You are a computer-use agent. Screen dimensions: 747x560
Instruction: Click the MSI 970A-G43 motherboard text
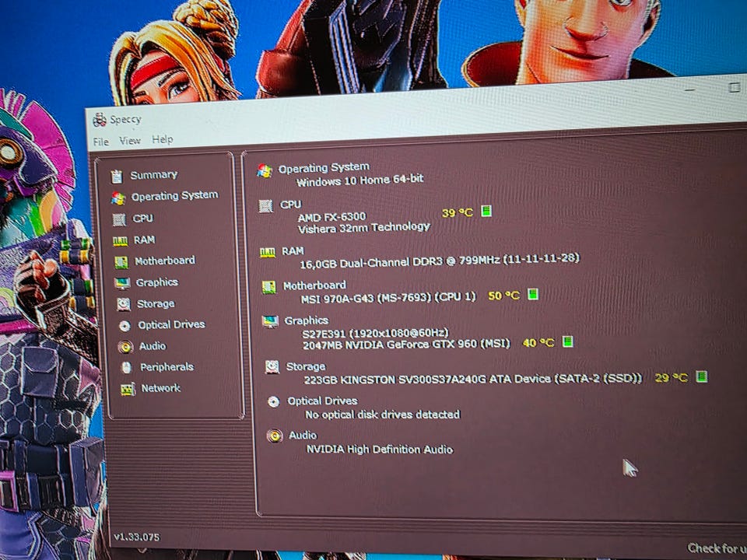pyautogui.click(x=388, y=298)
